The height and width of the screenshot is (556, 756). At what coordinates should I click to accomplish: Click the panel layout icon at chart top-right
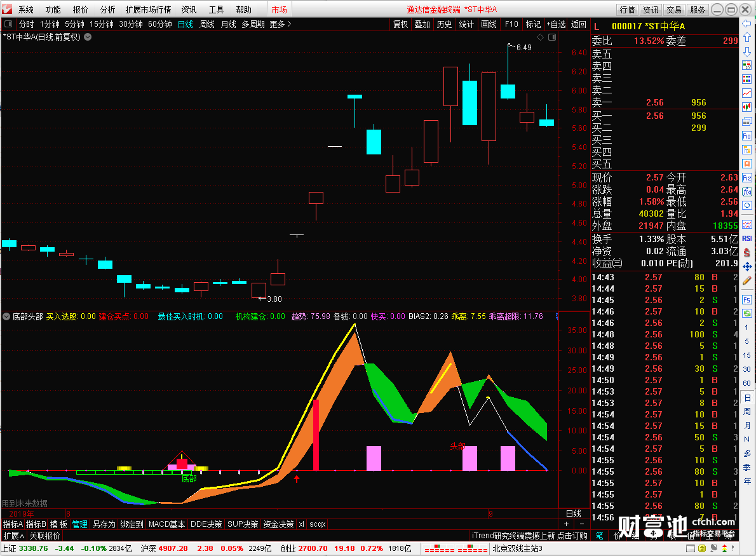pos(552,37)
